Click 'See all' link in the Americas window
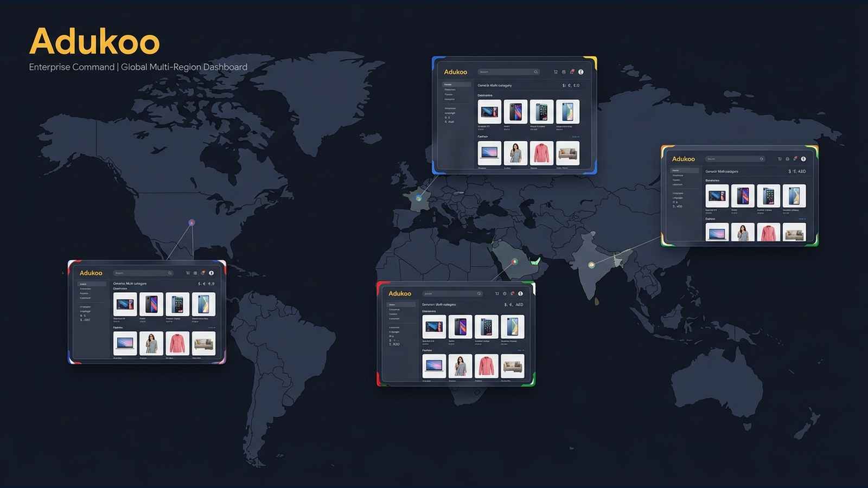Screen dimensions: 868x488 pos(212,328)
